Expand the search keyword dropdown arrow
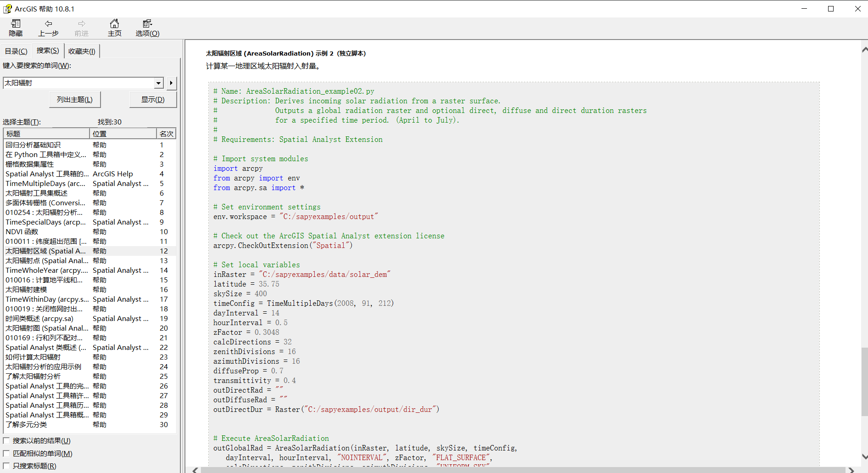868x473 pixels. [x=159, y=83]
